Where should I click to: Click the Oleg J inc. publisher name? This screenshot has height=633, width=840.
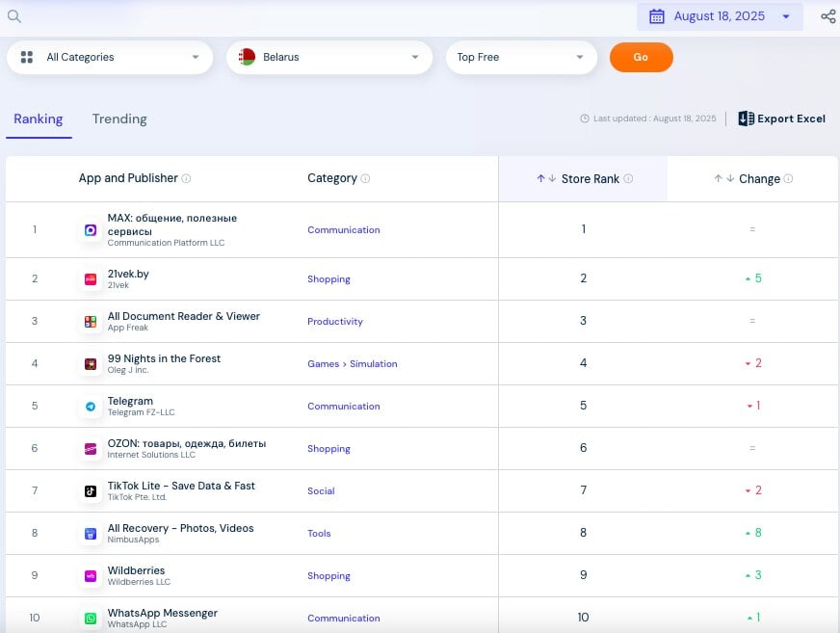pyautogui.click(x=128, y=370)
